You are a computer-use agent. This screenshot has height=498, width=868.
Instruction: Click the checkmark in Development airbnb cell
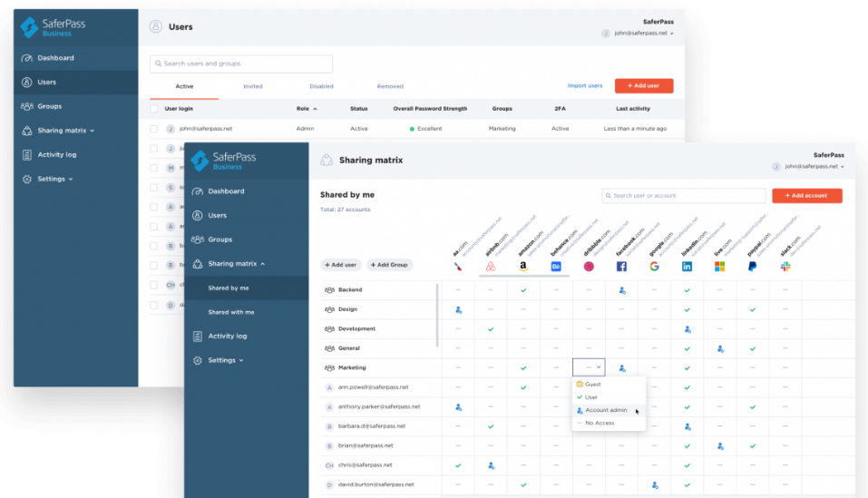[491, 329]
